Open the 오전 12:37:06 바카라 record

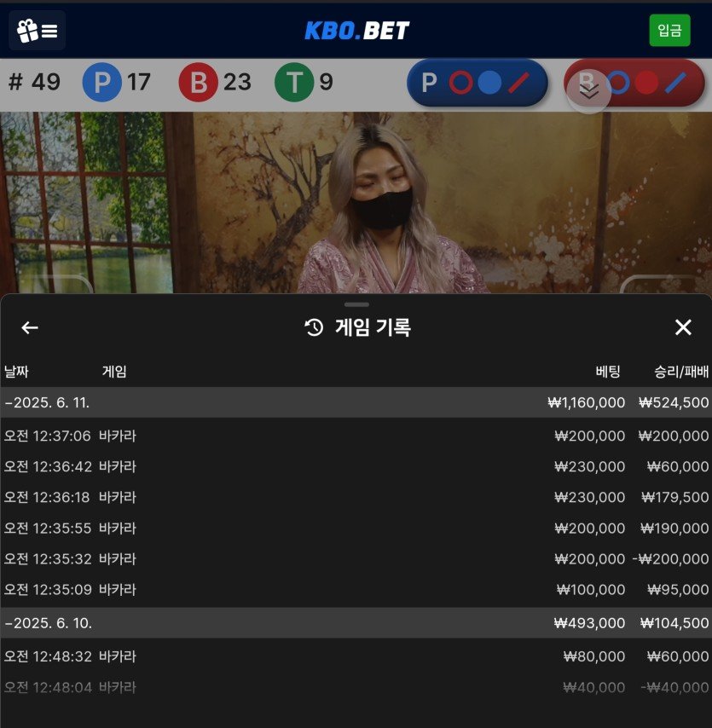click(356, 436)
